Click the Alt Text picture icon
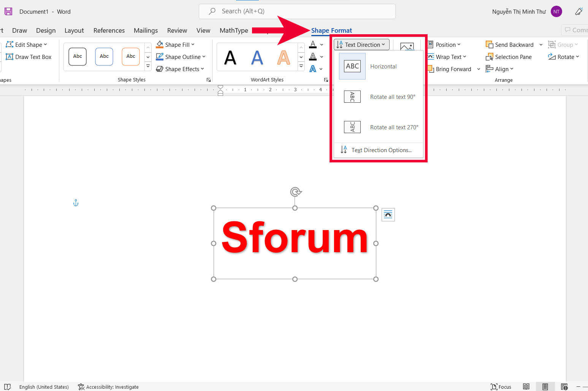 click(407, 46)
